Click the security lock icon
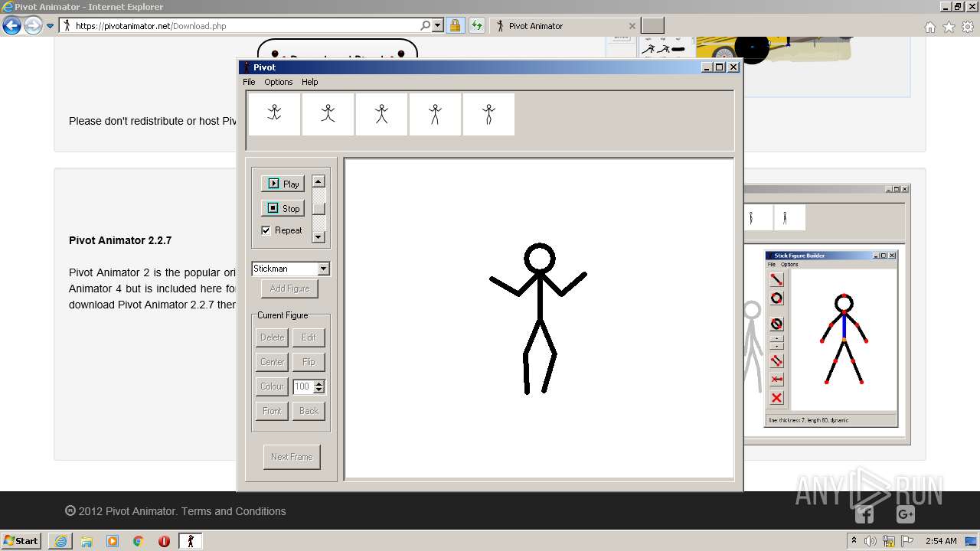This screenshot has width=980, height=551. [455, 25]
